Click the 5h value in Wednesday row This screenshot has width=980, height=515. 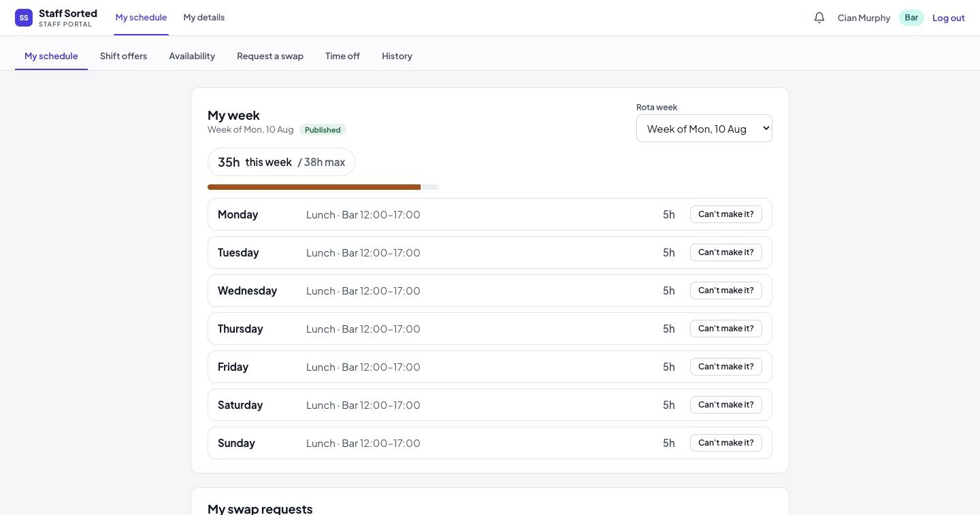[x=669, y=290]
